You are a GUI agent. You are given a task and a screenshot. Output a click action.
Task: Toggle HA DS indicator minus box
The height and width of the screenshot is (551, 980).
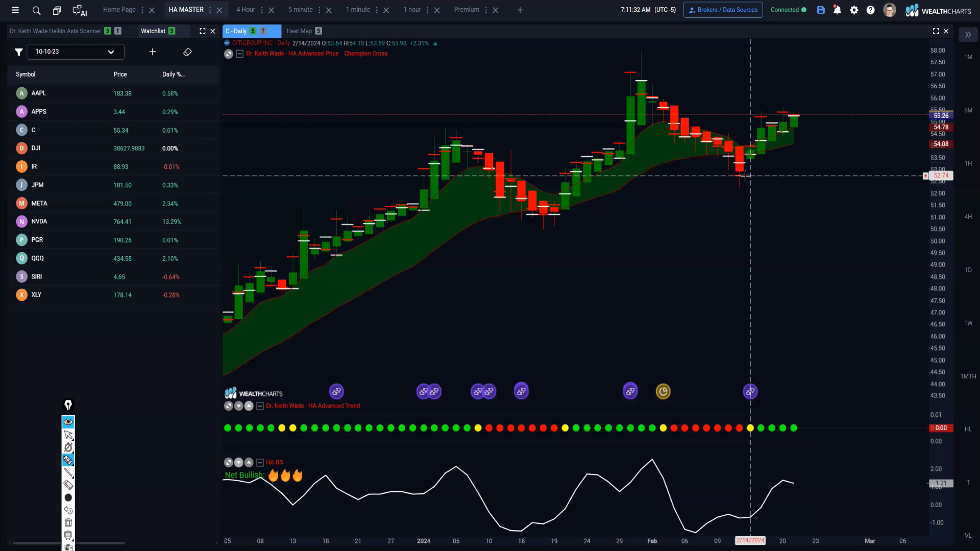(260, 463)
